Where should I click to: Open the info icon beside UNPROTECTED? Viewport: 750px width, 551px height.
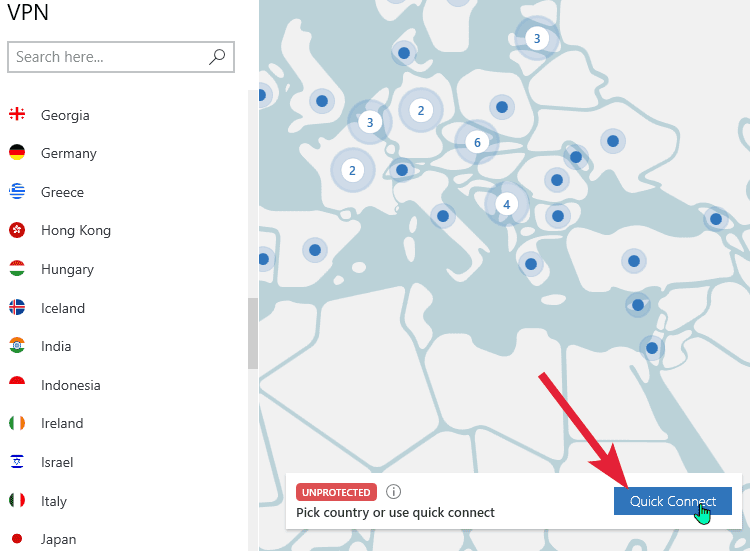pos(393,491)
